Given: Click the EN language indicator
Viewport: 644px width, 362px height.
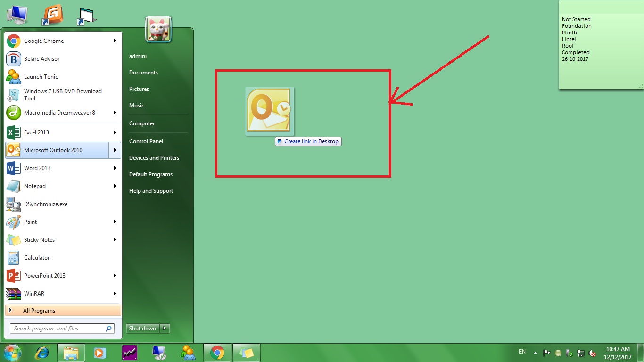Looking at the screenshot, I should point(522,352).
